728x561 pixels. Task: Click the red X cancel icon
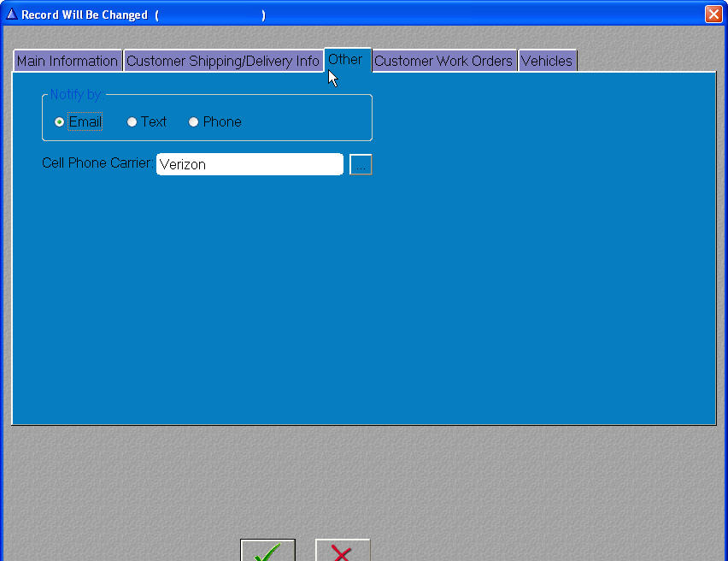pyautogui.click(x=342, y=551)
